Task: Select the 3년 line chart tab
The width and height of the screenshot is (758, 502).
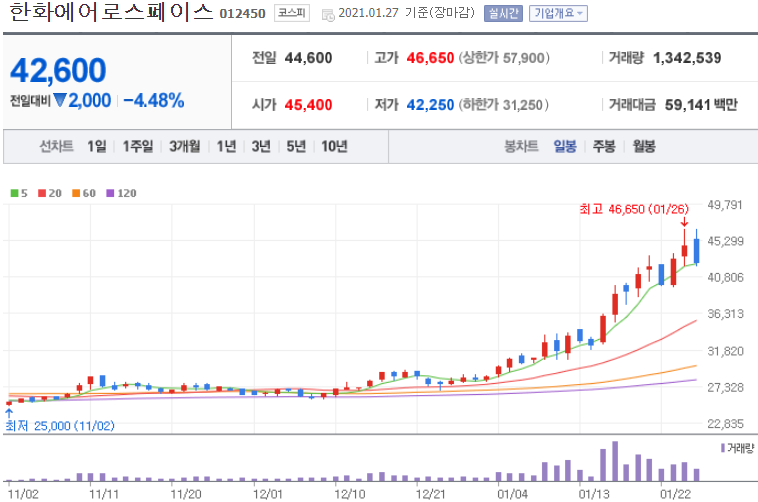Action: tap(261, 146)
